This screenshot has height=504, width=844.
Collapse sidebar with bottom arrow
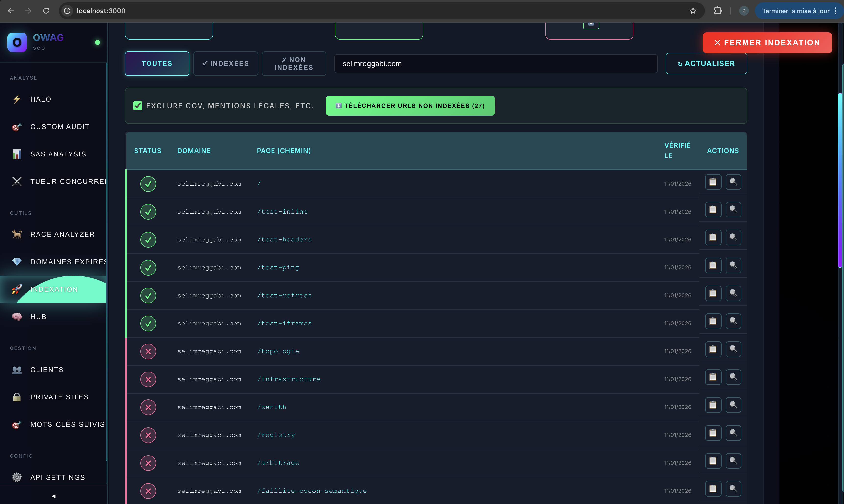click(x=53, y=496)
